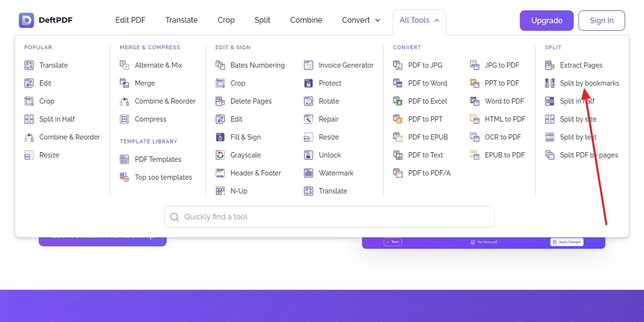The height and width of the screenshot is (322, 644).
Task: Click the Compress tool icon
Action: pyautogui.click(x=125, y=119)
